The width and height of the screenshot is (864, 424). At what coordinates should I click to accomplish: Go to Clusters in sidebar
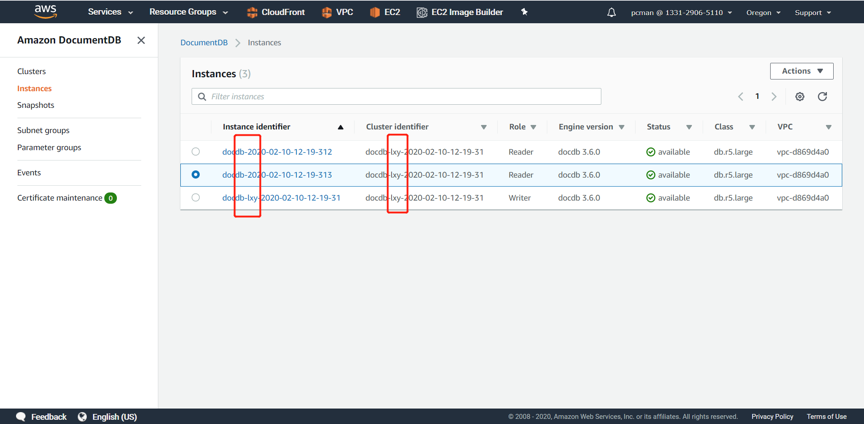click(x=32, y=72)
